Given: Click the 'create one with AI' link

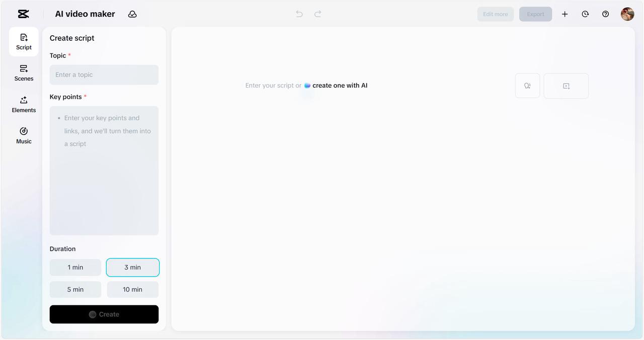Looking at the screenshot, I should [339, 86].
